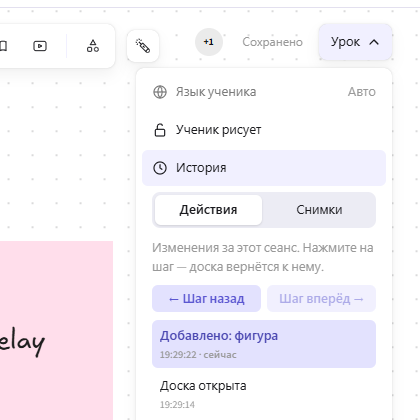Click the +1 participants avatar badge

pyautogui.click(x=209, y=42)
